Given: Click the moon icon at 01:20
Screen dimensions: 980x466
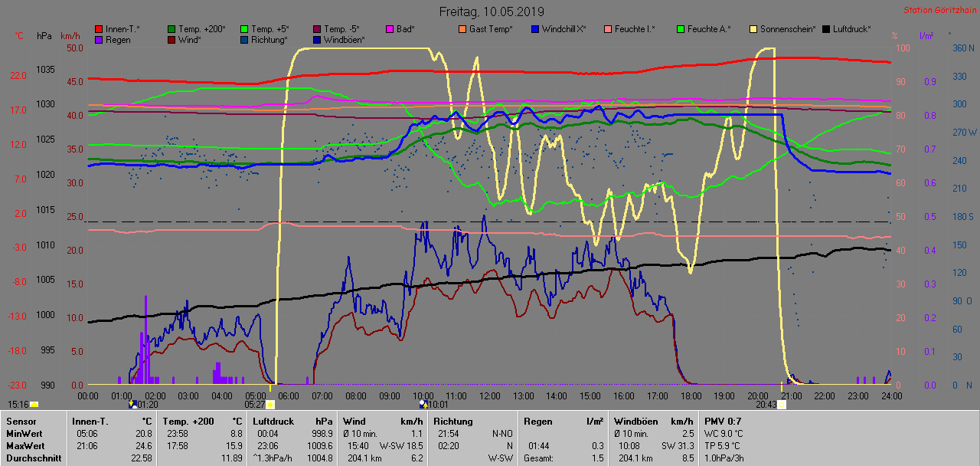Looking at the screenshot, I should (132, 403).
